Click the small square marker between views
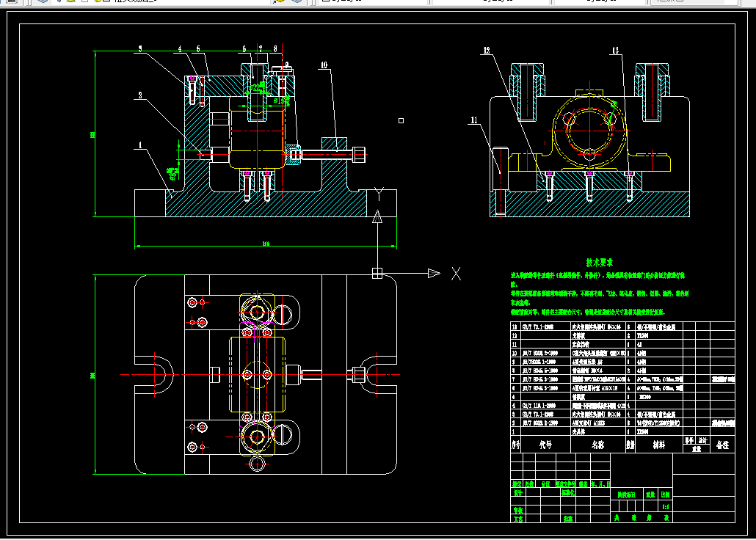This screenshot has width=756, height=540. coord(401,120)
